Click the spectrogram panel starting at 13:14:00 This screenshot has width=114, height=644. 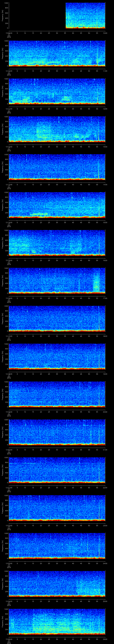coord(57,205)
